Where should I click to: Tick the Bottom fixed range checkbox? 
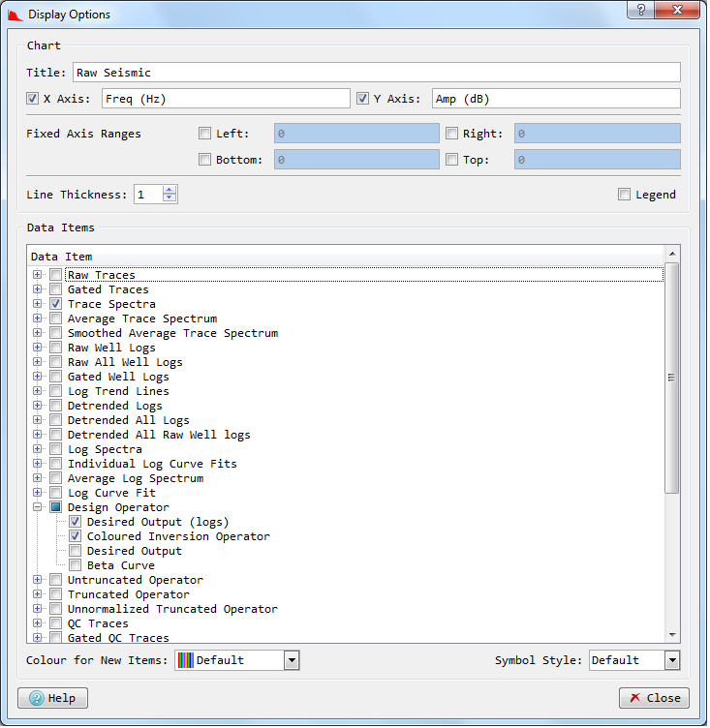205,160
